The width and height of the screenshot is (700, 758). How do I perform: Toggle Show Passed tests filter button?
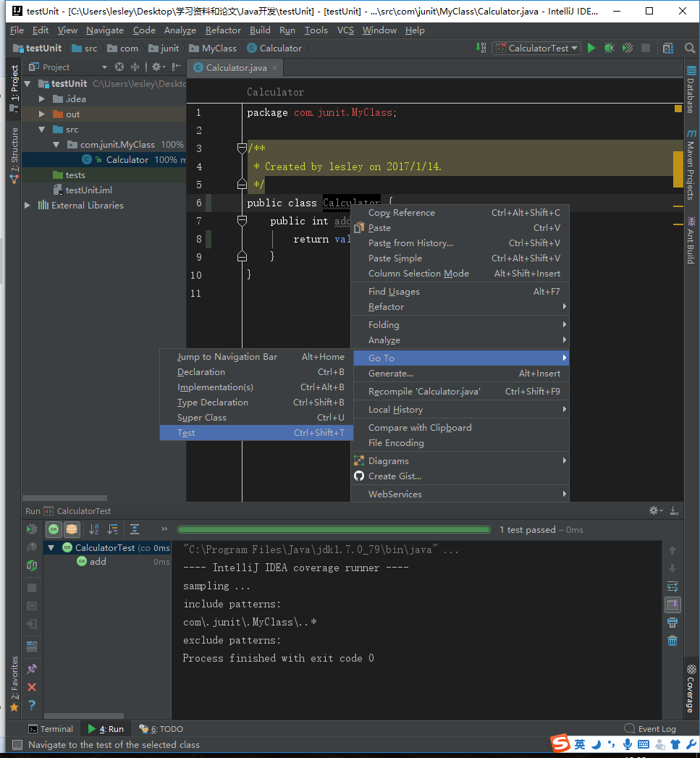[x=54, y=529]
